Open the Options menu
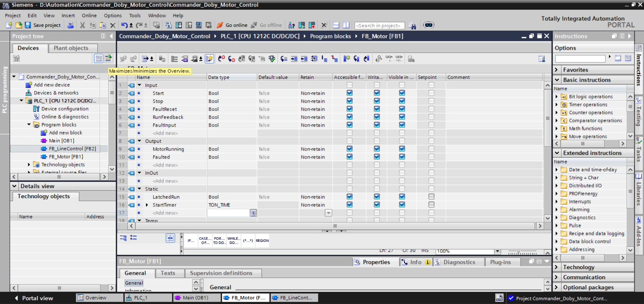 coord(113,15)
